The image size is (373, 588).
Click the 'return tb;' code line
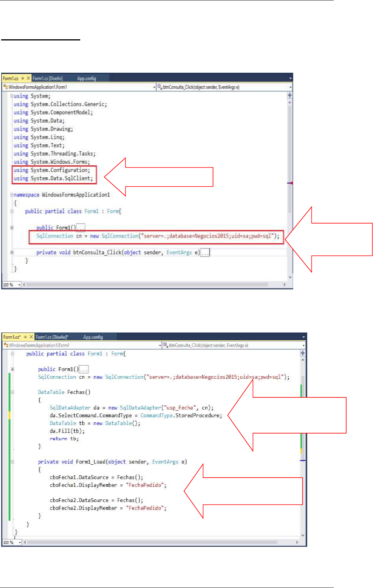(64, 439)
